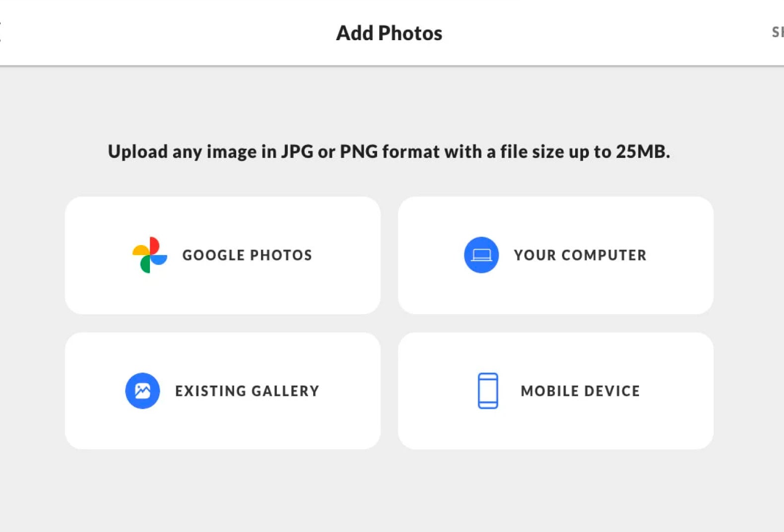Click the word JPG in the instructions
The image size is (784, 532).
(x=297, y=152)
